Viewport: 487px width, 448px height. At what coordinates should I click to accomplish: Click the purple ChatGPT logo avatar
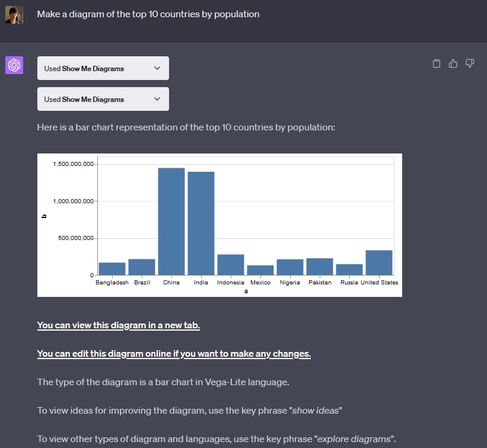[x=14, y=65]
